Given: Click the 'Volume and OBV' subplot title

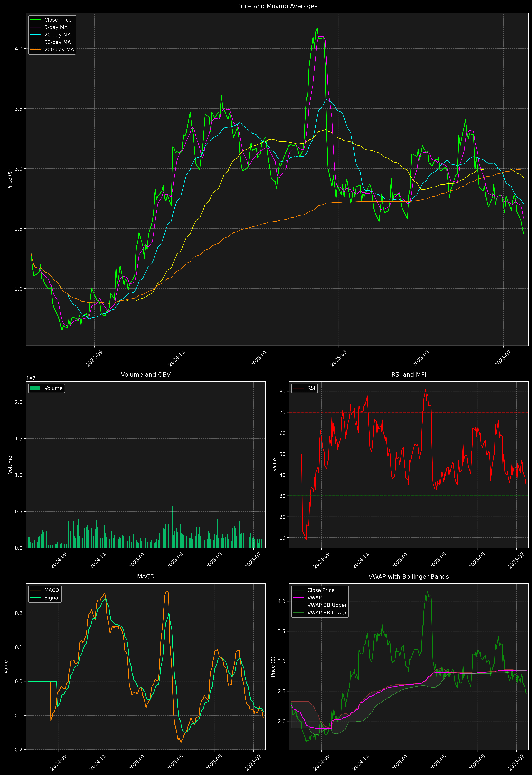Looking at the screenshot, I should [146, 374].
